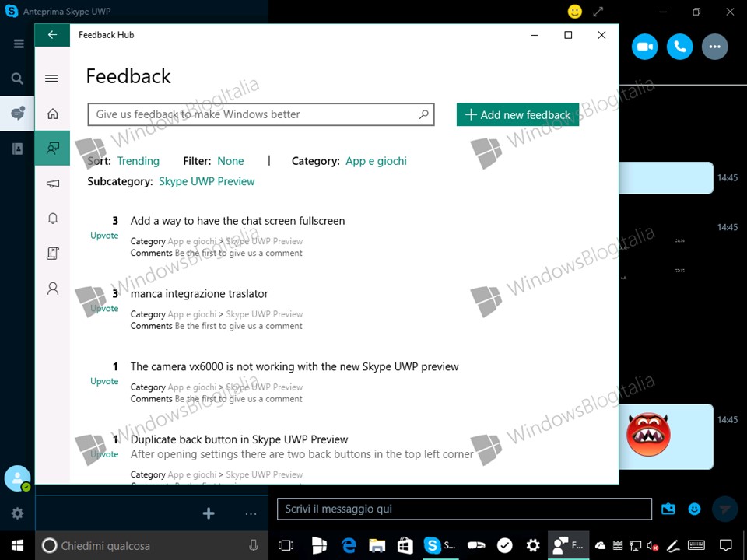
Task: Start an audio call in Skype
Action: (679, 47)
